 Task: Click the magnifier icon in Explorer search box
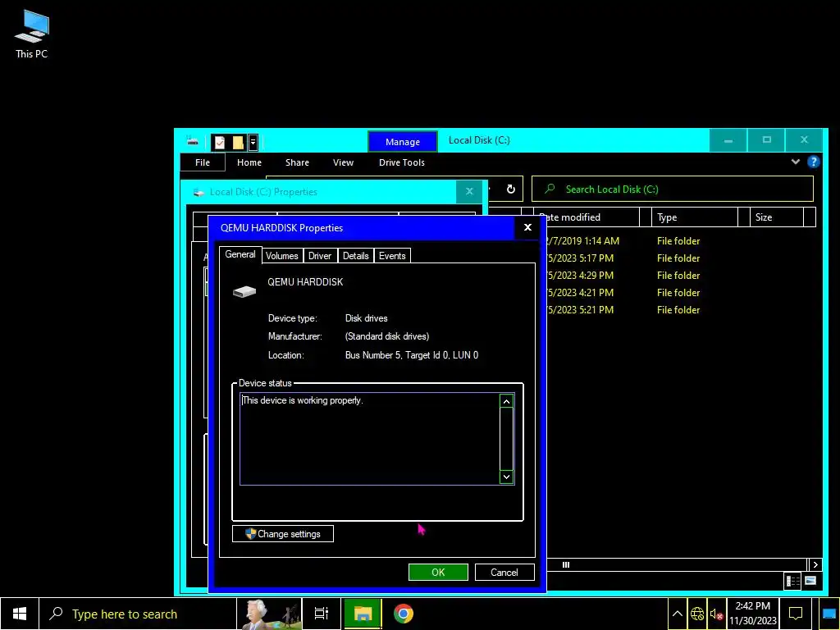coord(550,189)
